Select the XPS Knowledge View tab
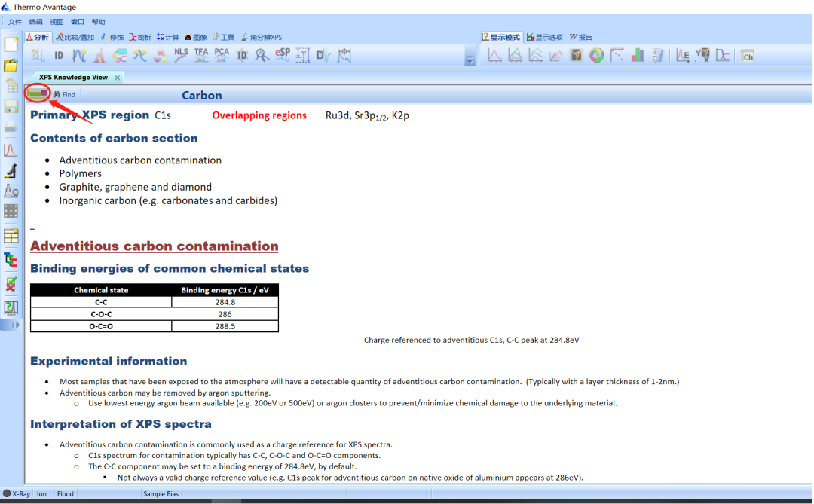The image size is (814, 504). [73, 78]
